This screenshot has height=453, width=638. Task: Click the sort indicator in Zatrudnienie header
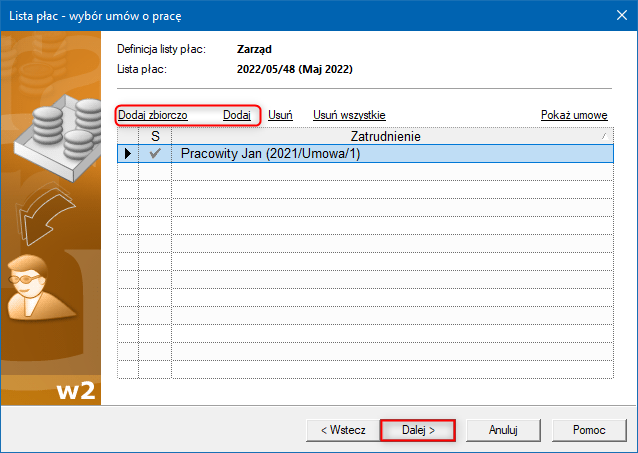tap(604, 137)
